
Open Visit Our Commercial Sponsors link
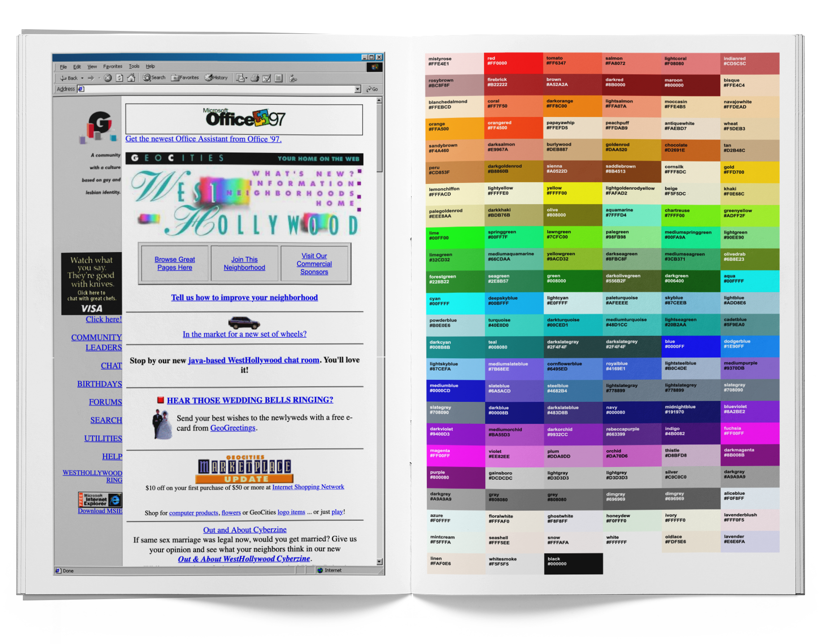(314, 264)
